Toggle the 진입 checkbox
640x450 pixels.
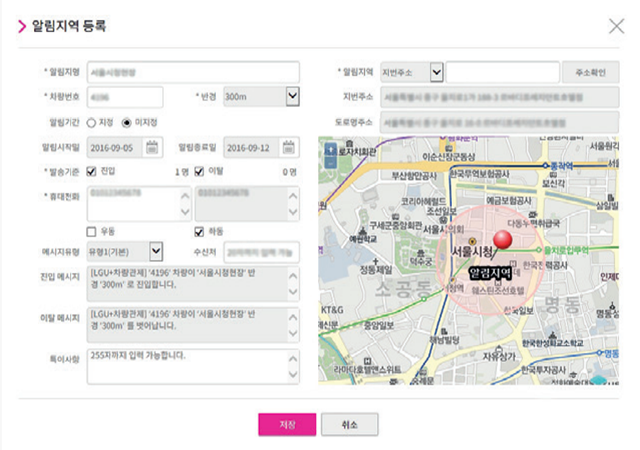click(x=92, y=171)
